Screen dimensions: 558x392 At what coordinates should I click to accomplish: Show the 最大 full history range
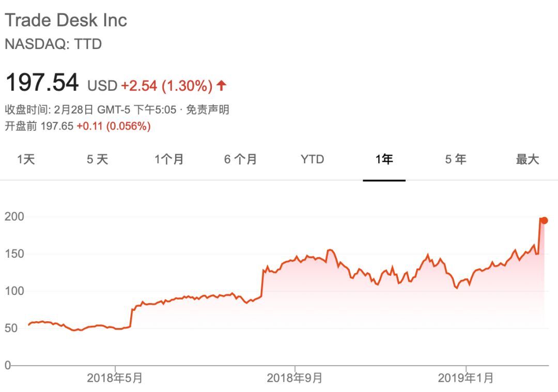(528, 159)
